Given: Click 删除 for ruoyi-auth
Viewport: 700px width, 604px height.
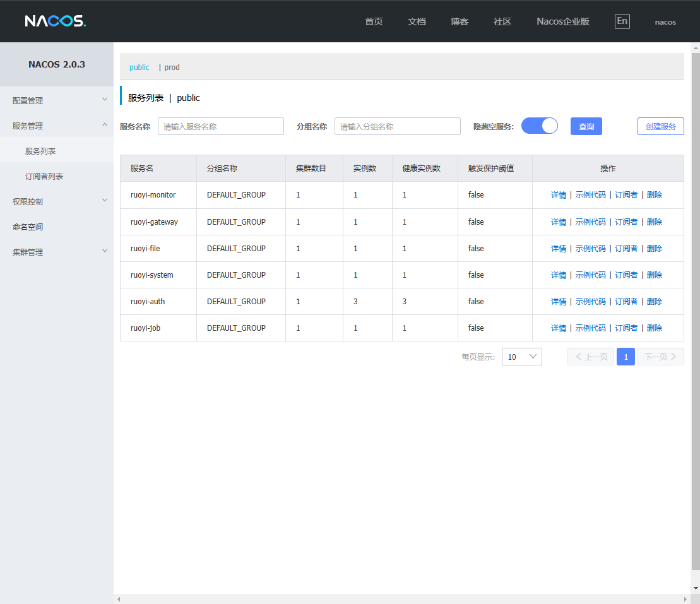Looking at the screenshot, I should [654, 301].
